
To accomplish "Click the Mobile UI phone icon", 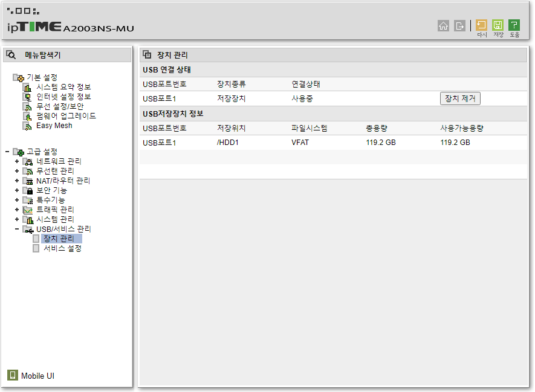I will 13,375.
